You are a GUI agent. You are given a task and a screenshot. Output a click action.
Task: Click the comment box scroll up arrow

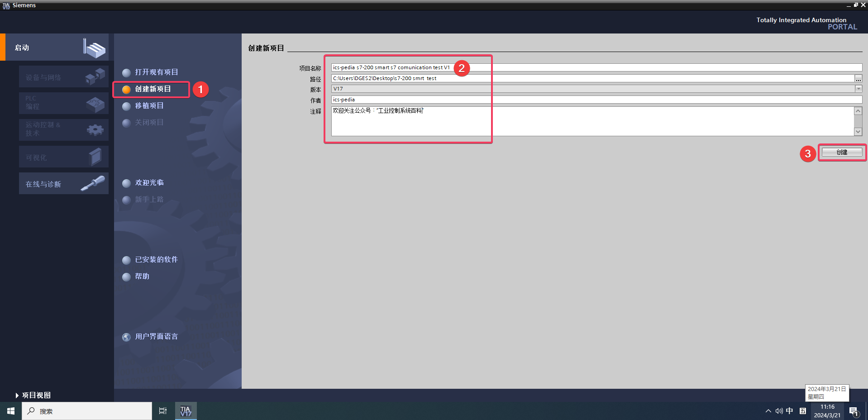pos(858,111)
